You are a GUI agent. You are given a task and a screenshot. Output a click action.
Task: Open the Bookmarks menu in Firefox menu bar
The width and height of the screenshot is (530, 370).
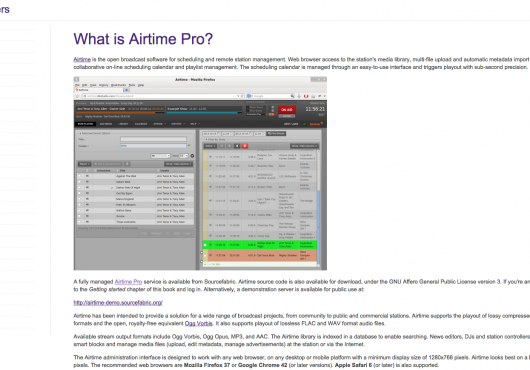119,85
